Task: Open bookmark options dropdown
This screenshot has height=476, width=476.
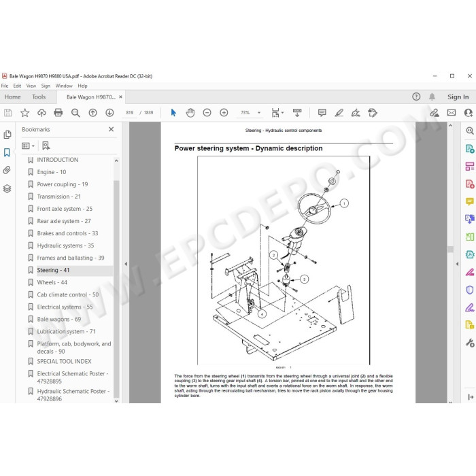Action: (28, 146)
